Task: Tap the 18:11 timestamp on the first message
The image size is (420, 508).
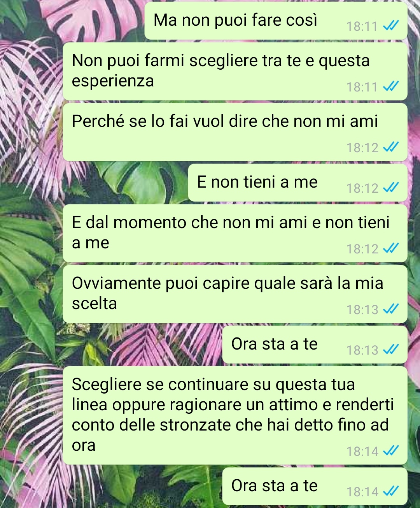Action: click(x=362, y=26)
